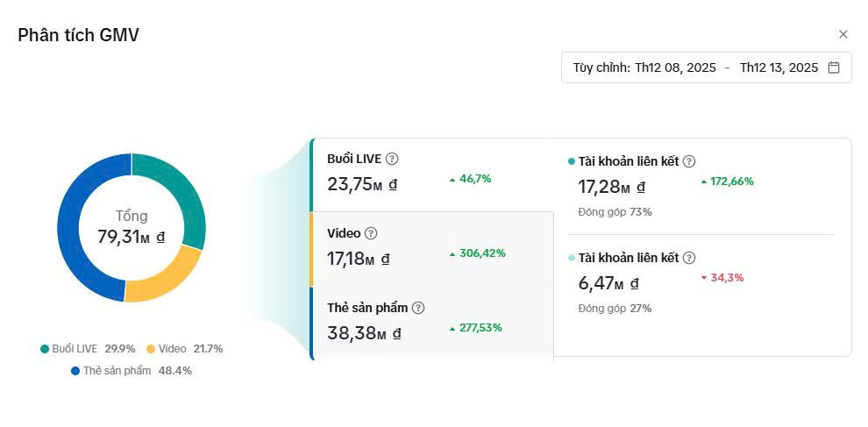Click help icon beside top Tài khoản liên kết
Viewport: 868px width, 427px height.
pos(689,161)
